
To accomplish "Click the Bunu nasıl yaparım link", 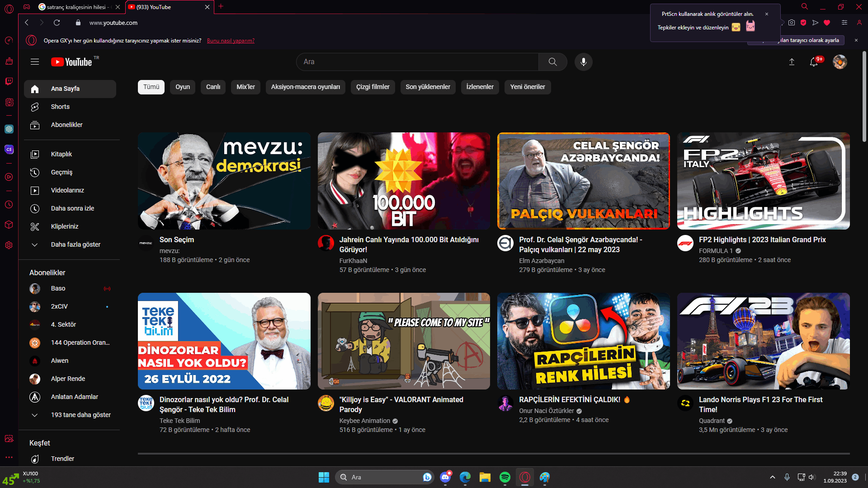I will [231, 41].
